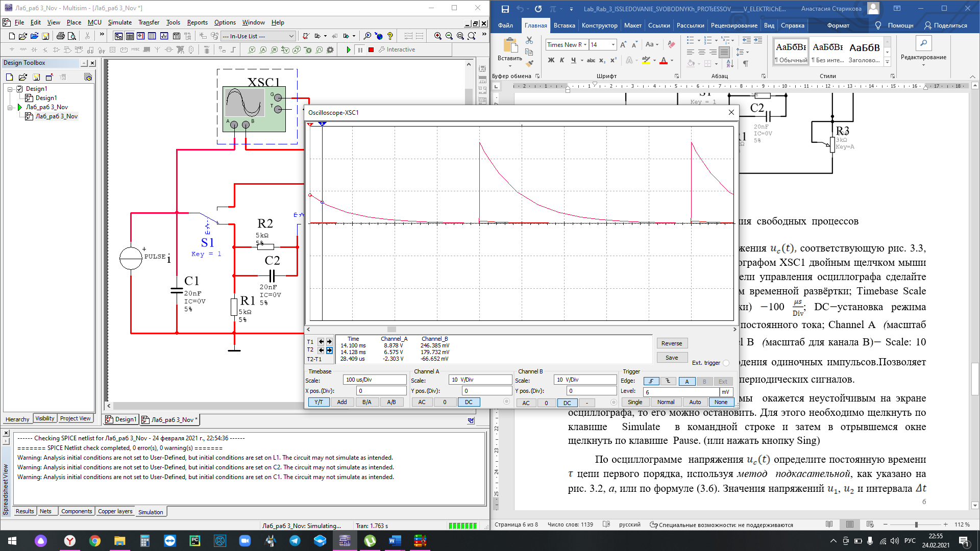Set Channel A coupling to DC
The image size is (980, 551).
pyautogui.click(x=469, y=402)
